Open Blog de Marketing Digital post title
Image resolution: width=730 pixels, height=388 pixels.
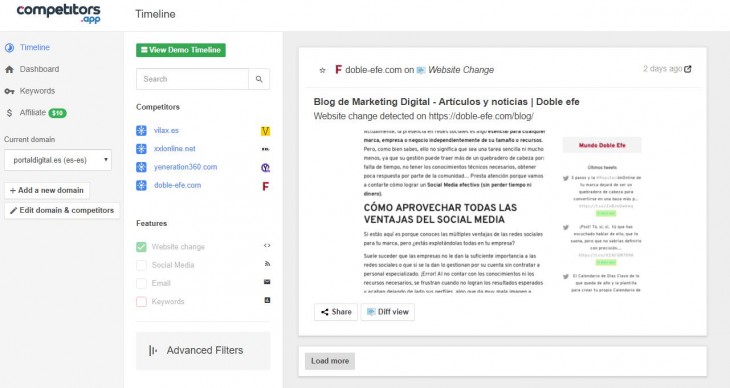click(446, 102)
